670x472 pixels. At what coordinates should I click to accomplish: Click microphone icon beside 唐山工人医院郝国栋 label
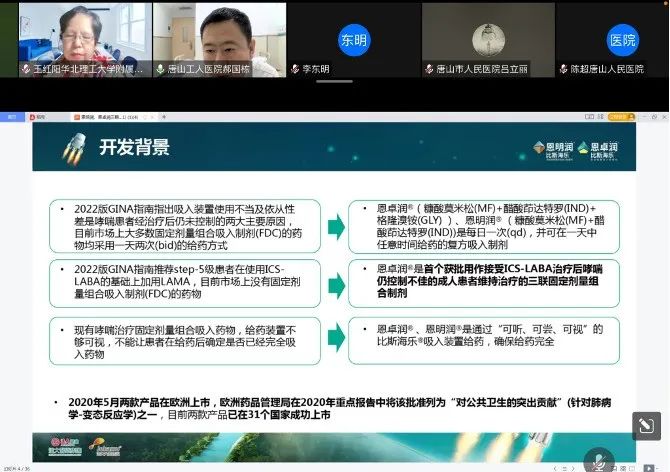[160, 69]
